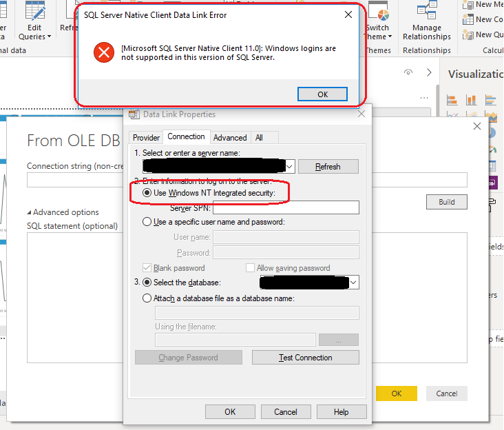This screenshot has width=504, height=430.
Task: Click the Refresh server list button
Action: point(328,167)
